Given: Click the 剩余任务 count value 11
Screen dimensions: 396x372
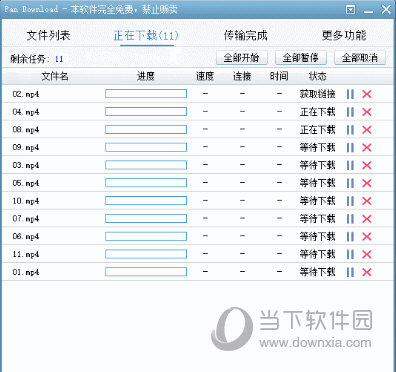Looking at the screenshot, I should coord(59,59).
